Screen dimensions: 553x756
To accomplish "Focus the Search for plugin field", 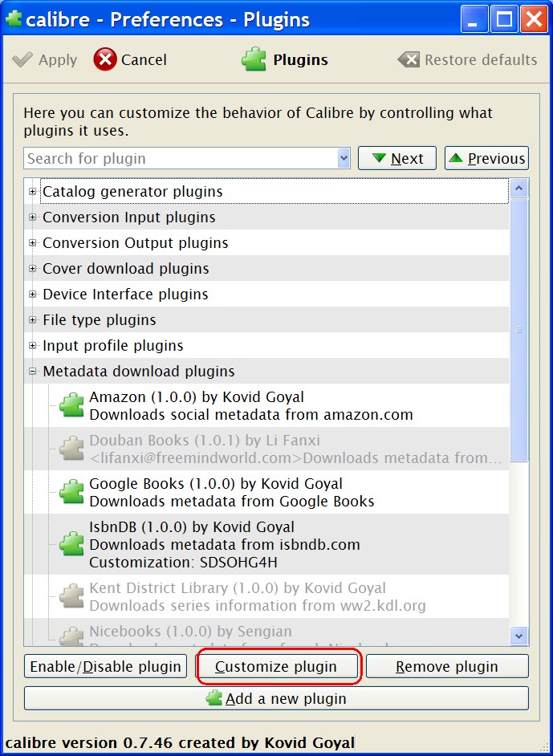I will click(181, 158).
